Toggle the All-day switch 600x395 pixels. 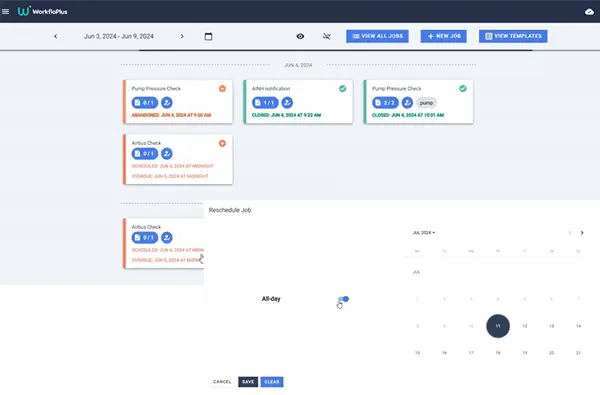pos(343,299)
